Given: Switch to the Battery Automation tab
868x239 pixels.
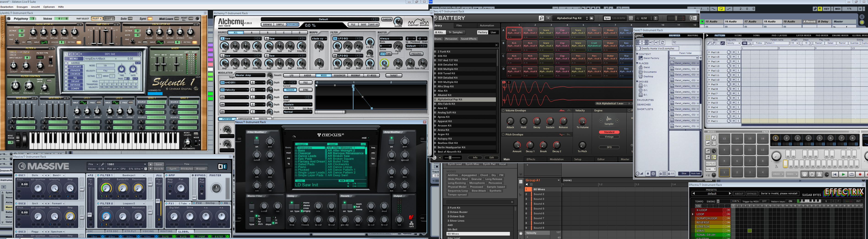Looking at the screenshot, I should (487, 25).
